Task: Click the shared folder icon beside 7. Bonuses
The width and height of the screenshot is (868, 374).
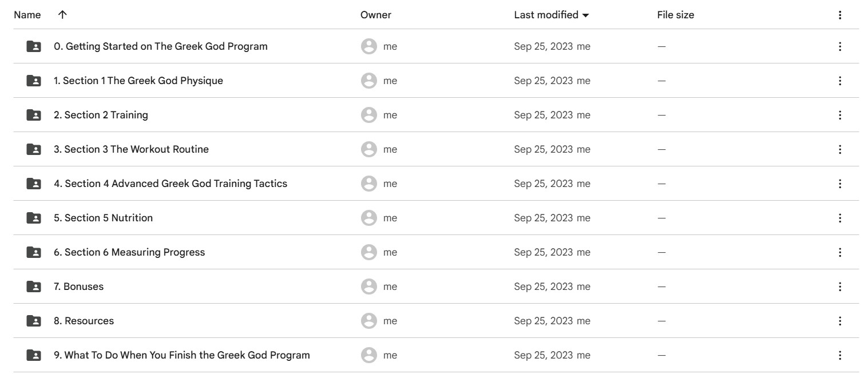Action: coord(34,287)
